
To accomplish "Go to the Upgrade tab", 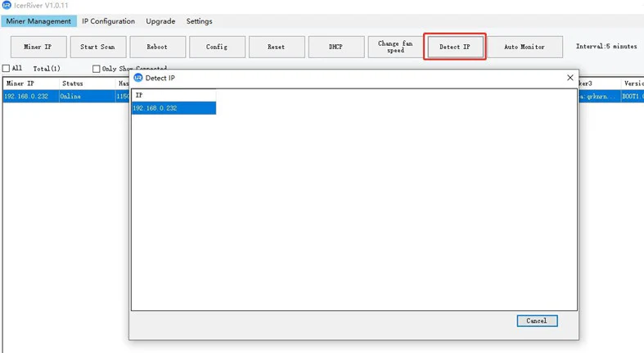I will tap(160, 21).
